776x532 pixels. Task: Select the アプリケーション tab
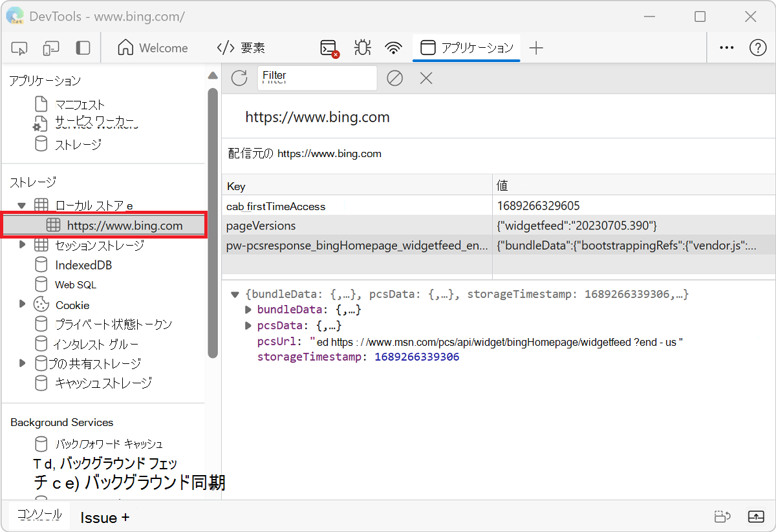[466, 48]
